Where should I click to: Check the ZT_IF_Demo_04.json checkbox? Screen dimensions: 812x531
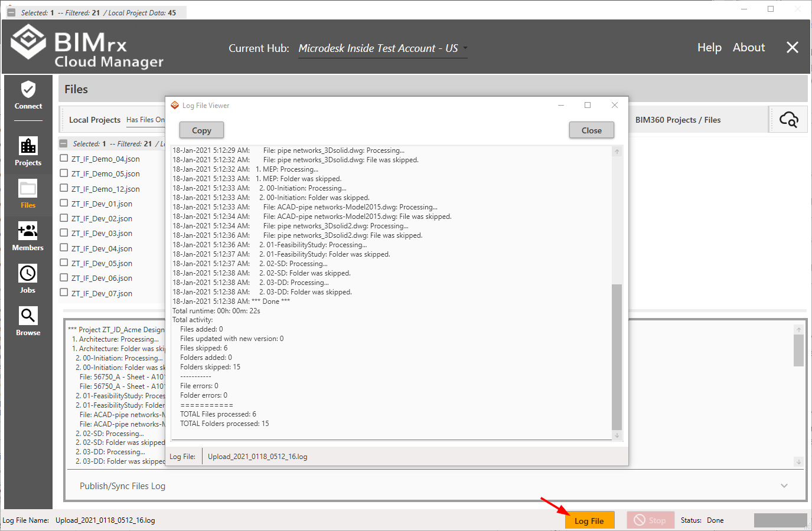pyautogui.click(x=64, y=158)
